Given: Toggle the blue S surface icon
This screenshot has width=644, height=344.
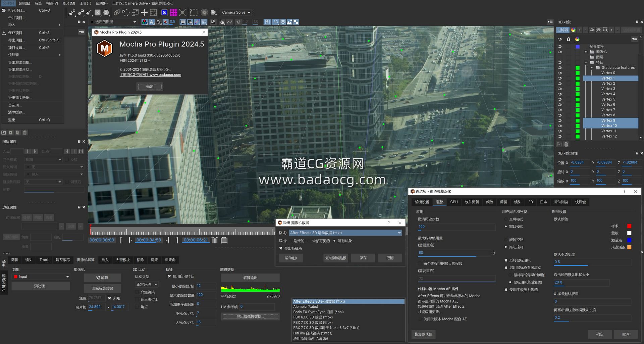Looking at the screenshot, I should pos(164,13).
